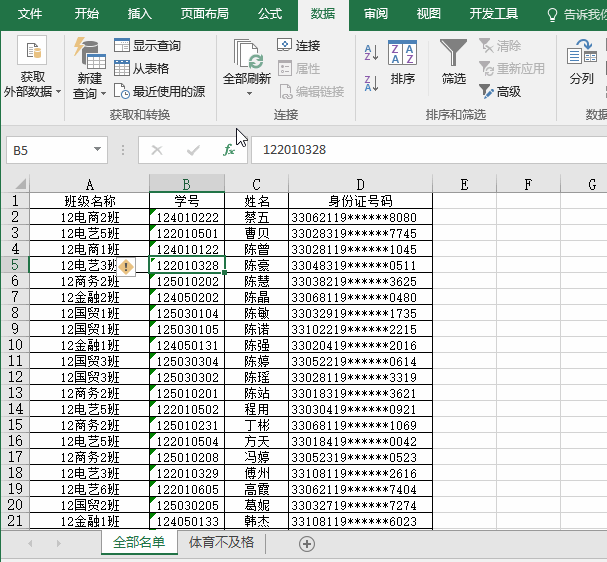Click name cell 丁彬
Screen dimensions: 607x562
point(256,425)
